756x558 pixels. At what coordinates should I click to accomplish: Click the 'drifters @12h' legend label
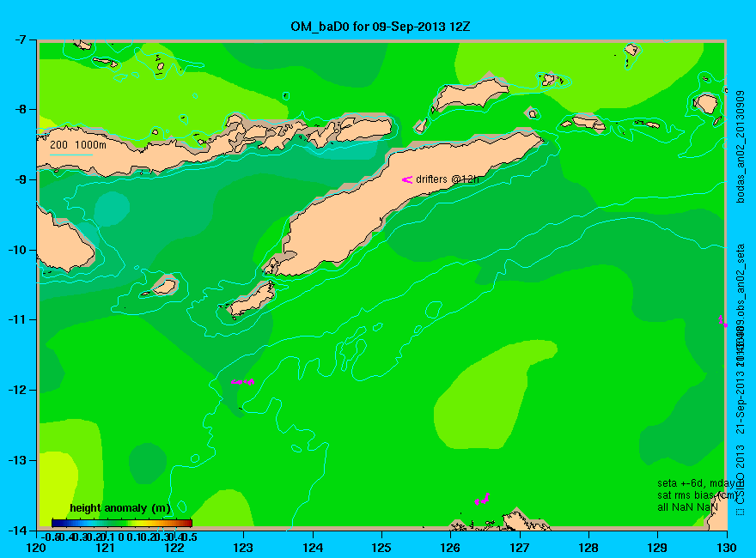pyautogui.click(x=448, y=179)
